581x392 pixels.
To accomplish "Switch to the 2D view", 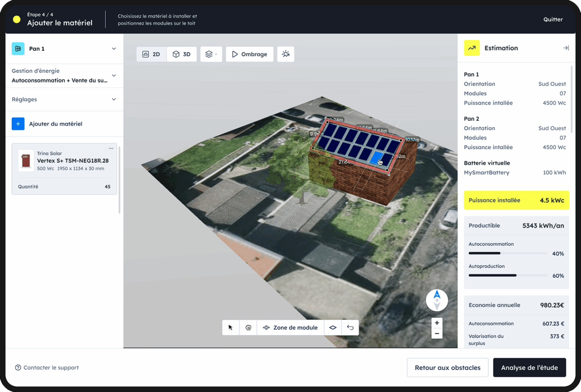I will [151, 54].
